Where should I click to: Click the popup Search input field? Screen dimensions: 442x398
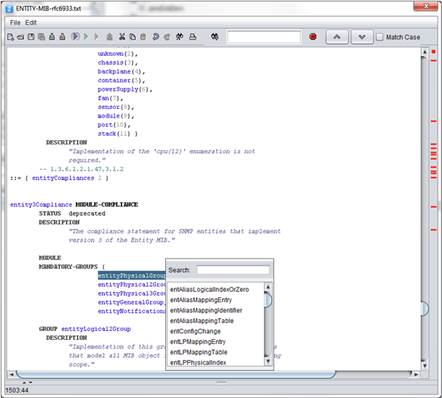pyautogui.click(x=233, y=270)
